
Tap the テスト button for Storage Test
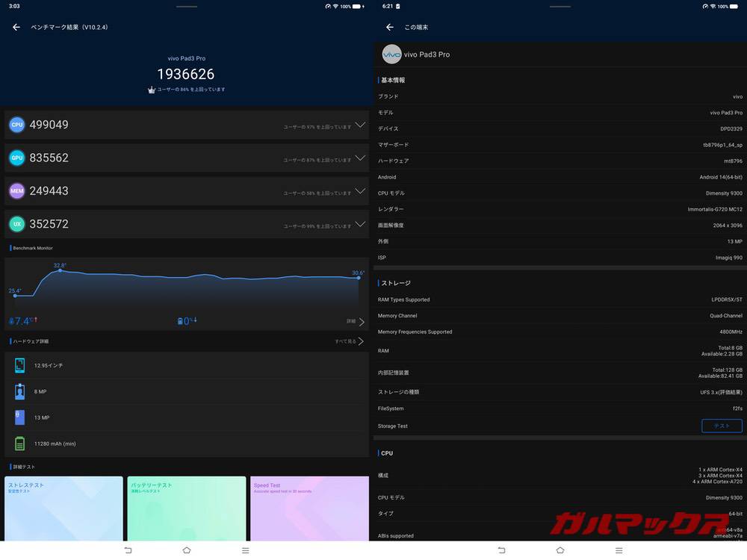click(722, 426)
